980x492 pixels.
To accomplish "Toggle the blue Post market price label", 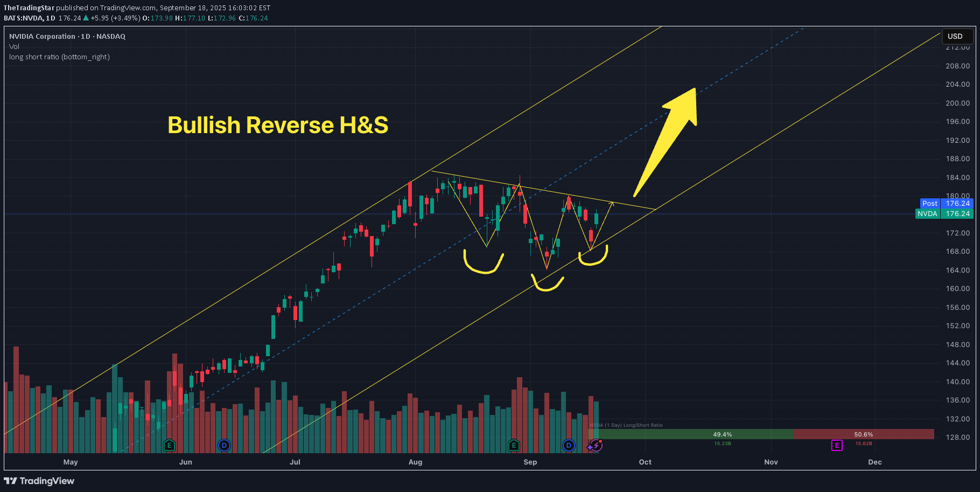I will point(929,203).
